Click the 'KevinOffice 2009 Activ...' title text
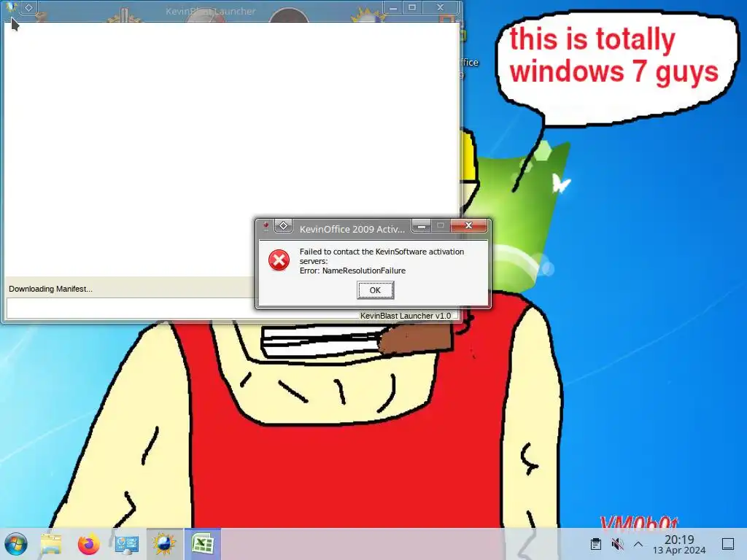747x560 pixels. [352, 229]
